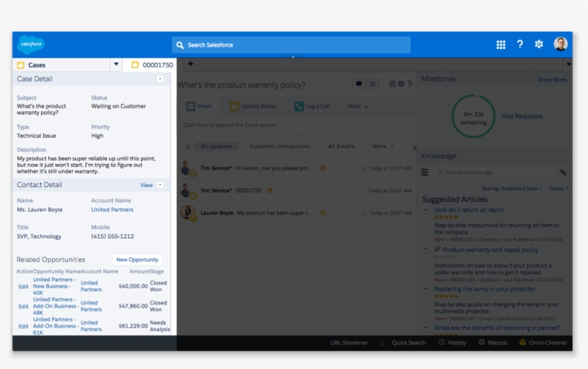
Task: Expand the feed filter More dropdown
Action: click(x=383, y=146)
